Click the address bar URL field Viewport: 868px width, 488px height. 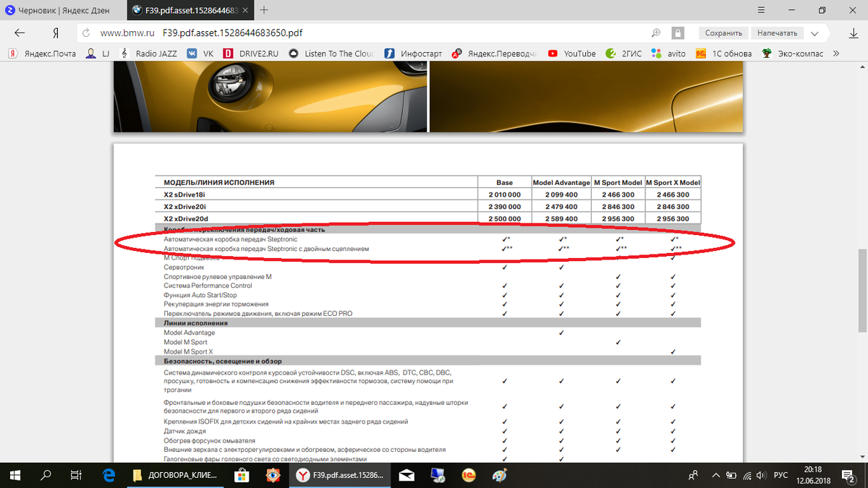point(362,33)
